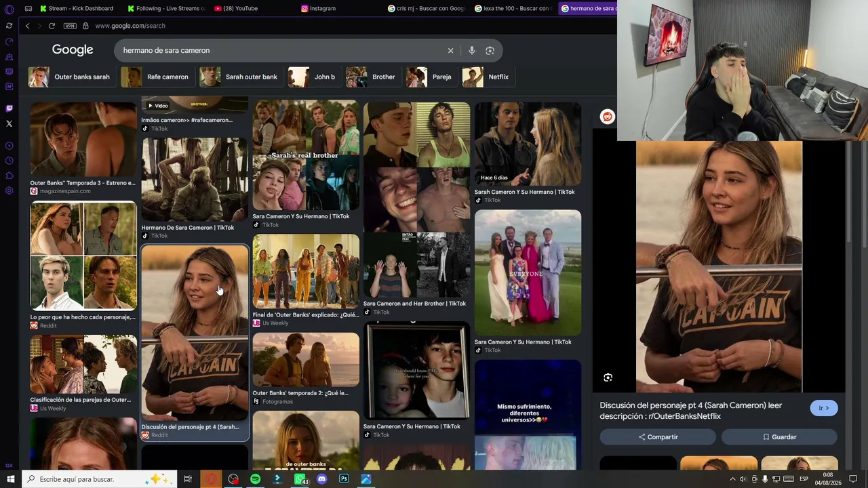Click the Guardar button

779,437
